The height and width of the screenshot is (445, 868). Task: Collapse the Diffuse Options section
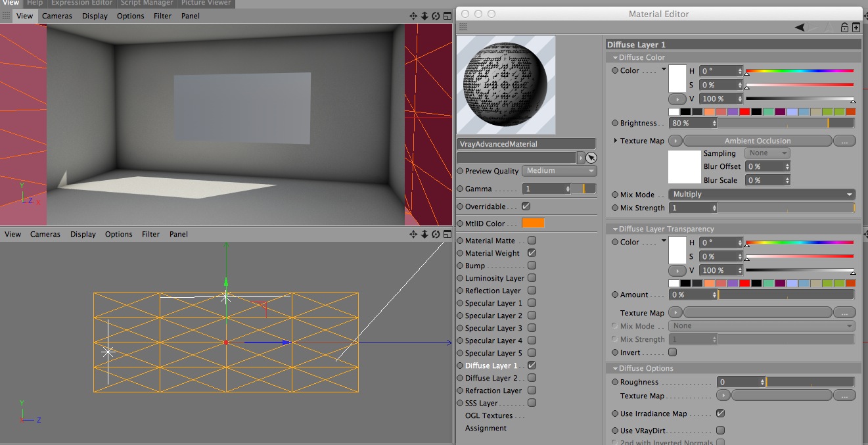[x=615, y=369]
